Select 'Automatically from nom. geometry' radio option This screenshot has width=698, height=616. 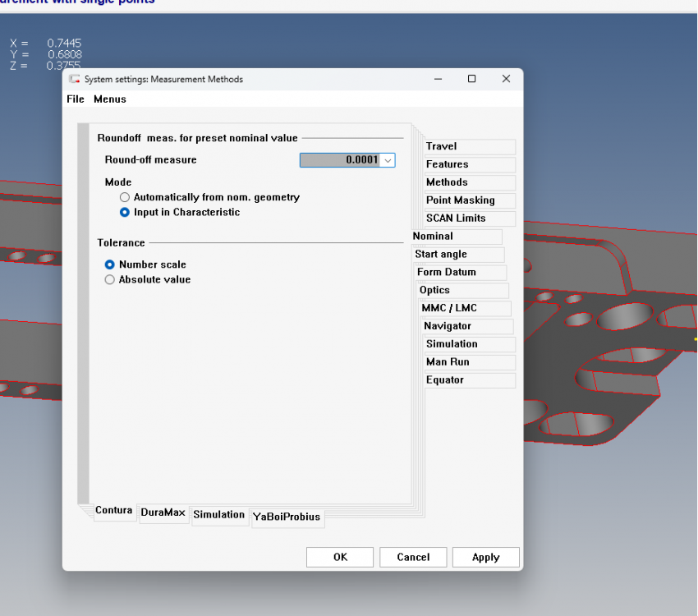point(125,197)
